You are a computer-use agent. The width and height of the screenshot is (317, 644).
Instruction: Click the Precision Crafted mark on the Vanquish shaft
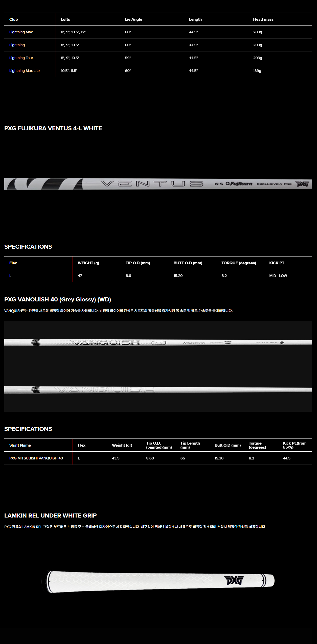point(270,343)
